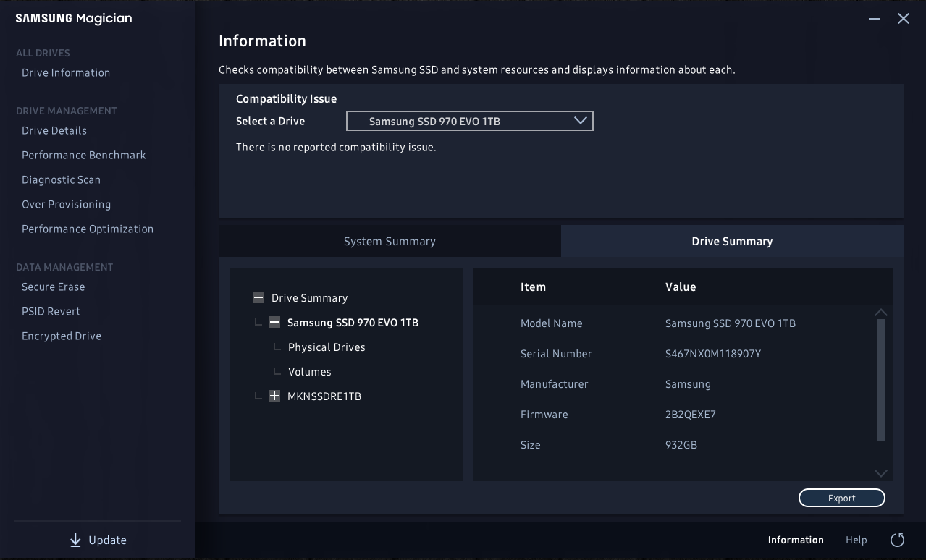The width and height of the screenshot is (926, 560).
Task: Click the Firmware row label
Action: [544, 415]
